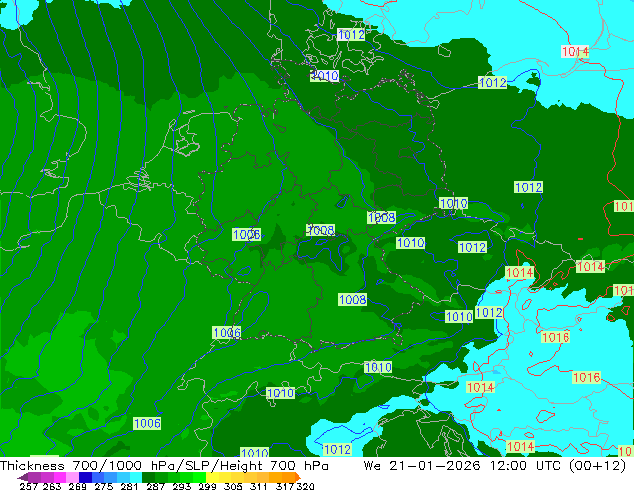Click the 1010 label touching a 1012 label
This screenshot has width=634, height=490.
coord(459,316)
